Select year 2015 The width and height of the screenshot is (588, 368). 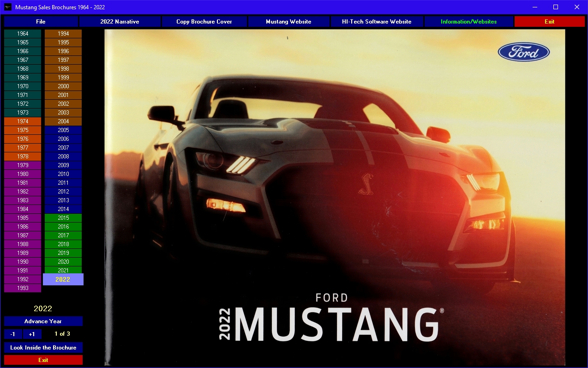[x=63, y=218]
